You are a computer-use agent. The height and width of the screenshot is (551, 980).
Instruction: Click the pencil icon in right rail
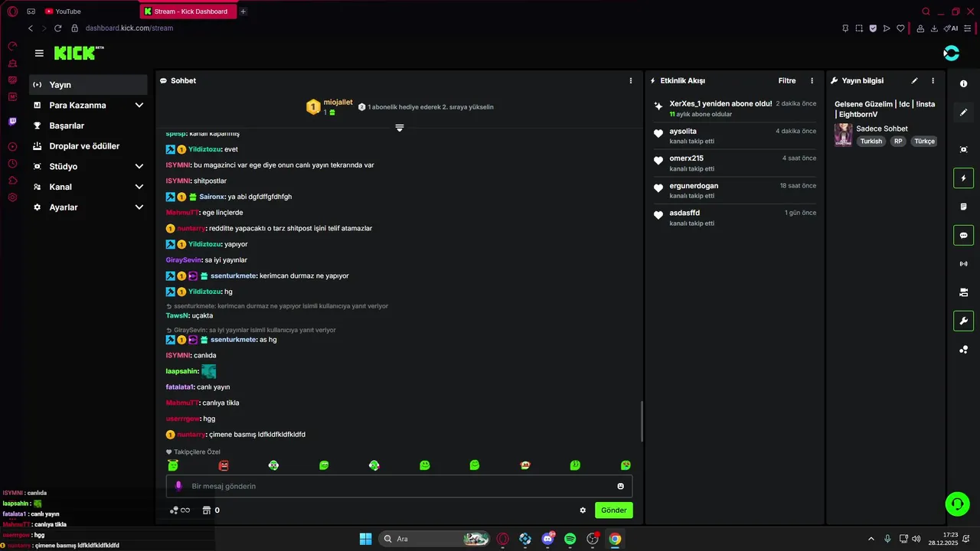point(963,112)
